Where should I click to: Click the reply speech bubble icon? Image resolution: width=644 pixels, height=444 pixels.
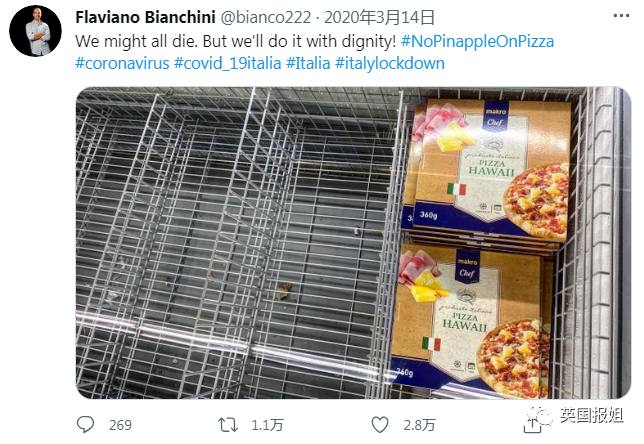tap(85, 424)
